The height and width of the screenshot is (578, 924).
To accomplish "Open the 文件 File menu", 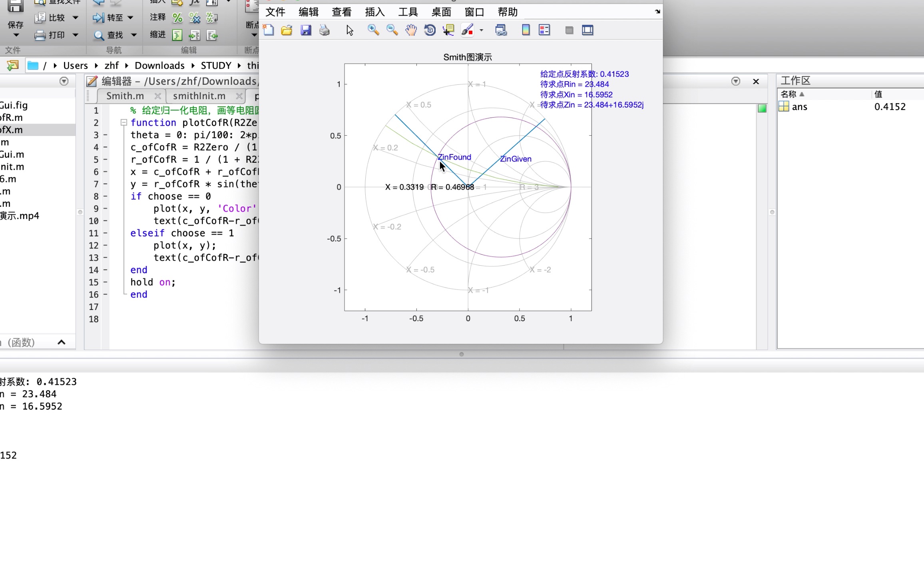I will 275,11.
